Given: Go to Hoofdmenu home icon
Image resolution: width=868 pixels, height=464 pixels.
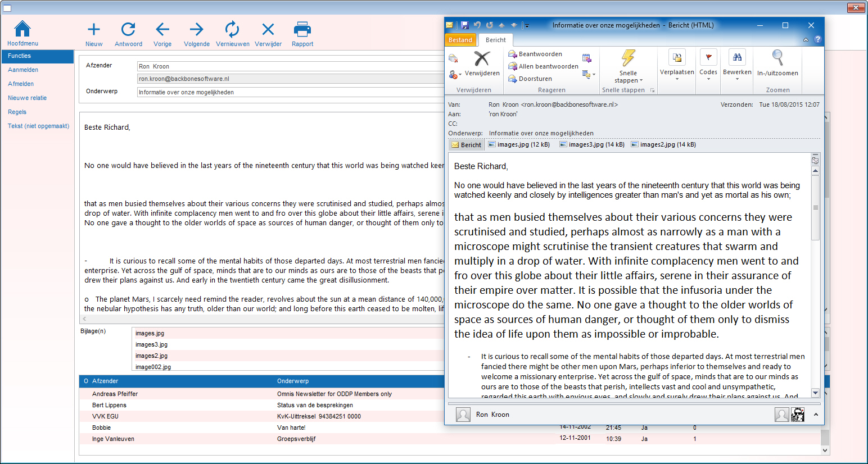Looking at the screenshot, I should pyautogui.click(x=22, y=29).
